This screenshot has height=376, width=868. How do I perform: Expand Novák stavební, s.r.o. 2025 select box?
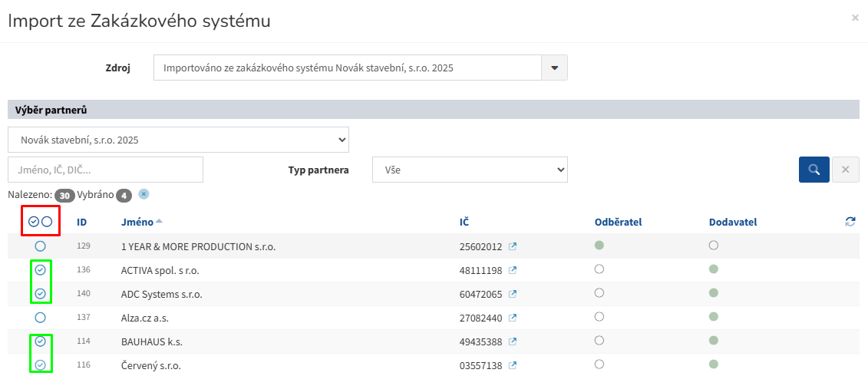coord(178,140)
